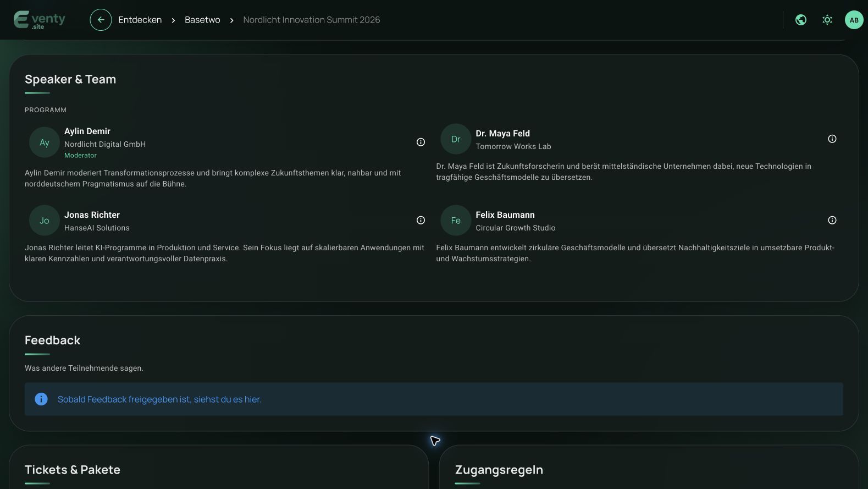Click the Zugangsregeln section heading
Screen dimensions: 868x489
(x=499, y=470)
